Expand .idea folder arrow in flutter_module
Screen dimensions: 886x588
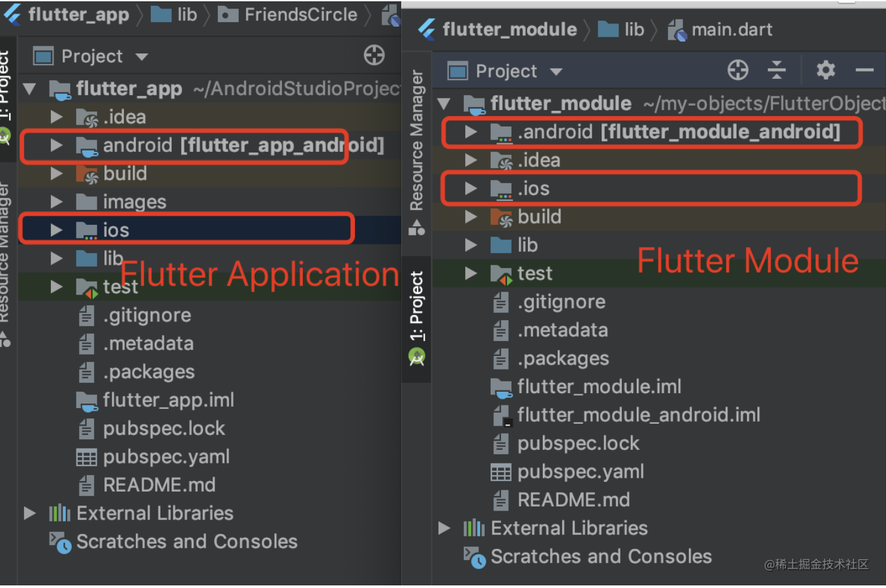[471, 160]
